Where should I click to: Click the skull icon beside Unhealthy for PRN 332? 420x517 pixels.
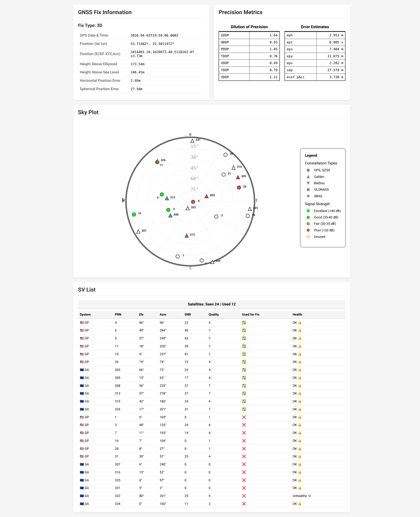pyautogui.click(x=310, y=496)
